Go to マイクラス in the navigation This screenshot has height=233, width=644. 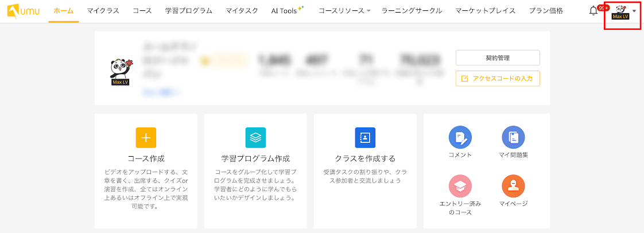coord(103,11)
